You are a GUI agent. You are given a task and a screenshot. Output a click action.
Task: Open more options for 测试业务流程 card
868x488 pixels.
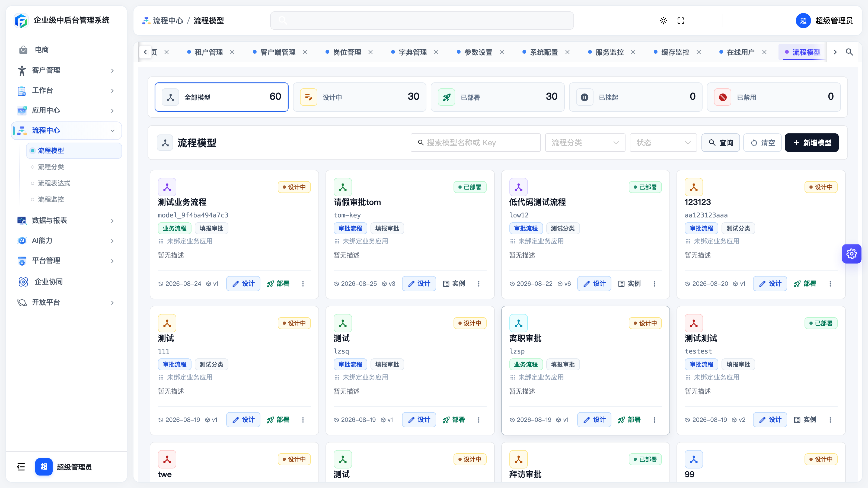pyautogui.click(x=303, y=284)
